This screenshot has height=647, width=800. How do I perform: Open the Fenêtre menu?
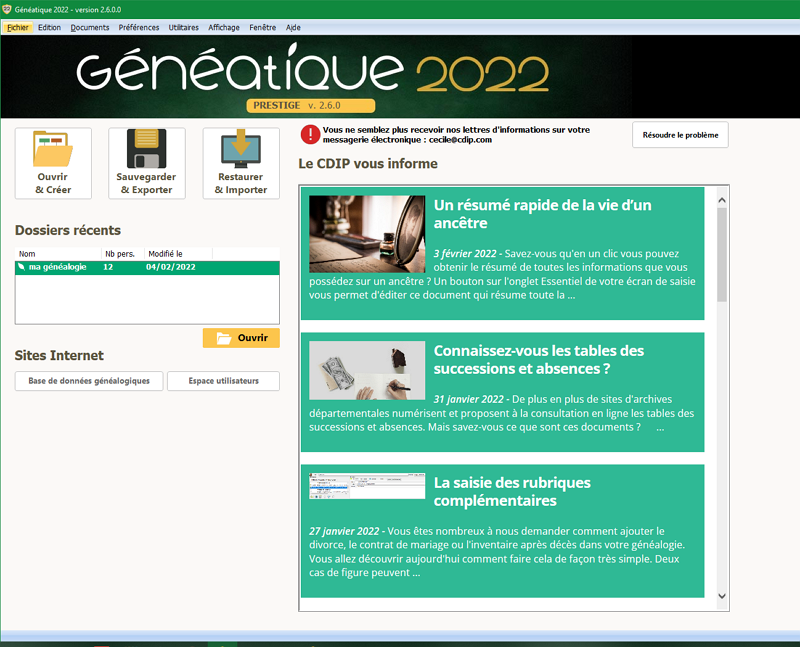point(262,28)
